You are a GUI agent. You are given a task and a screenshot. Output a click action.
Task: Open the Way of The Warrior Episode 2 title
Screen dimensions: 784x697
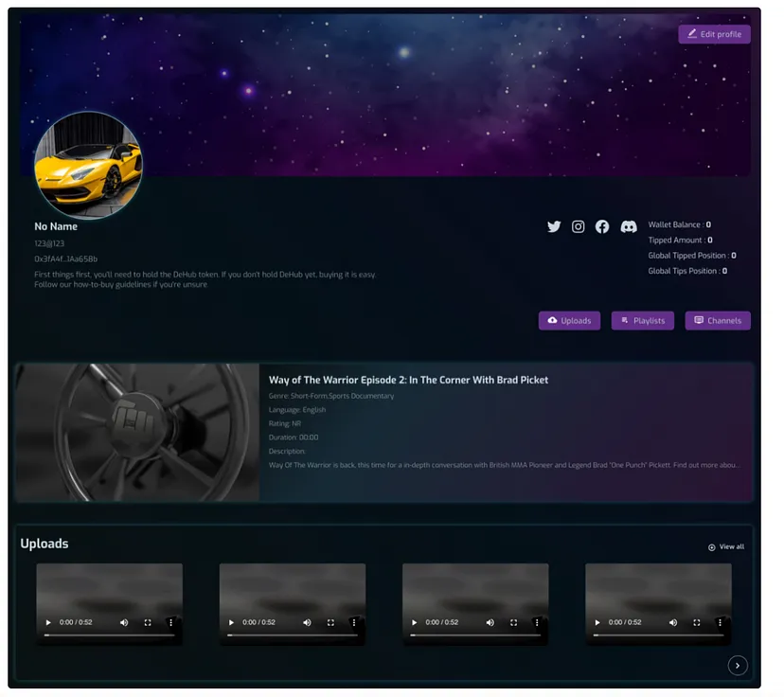coord(408,380)
